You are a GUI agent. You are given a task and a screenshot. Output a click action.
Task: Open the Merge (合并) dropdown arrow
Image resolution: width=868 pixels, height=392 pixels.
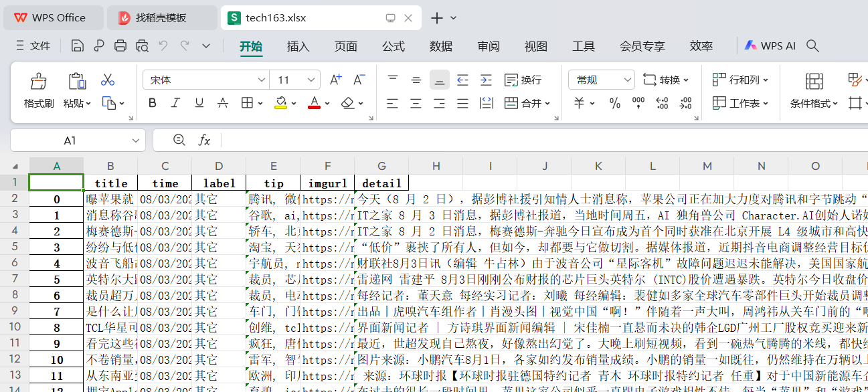click(x=547, y=104)
